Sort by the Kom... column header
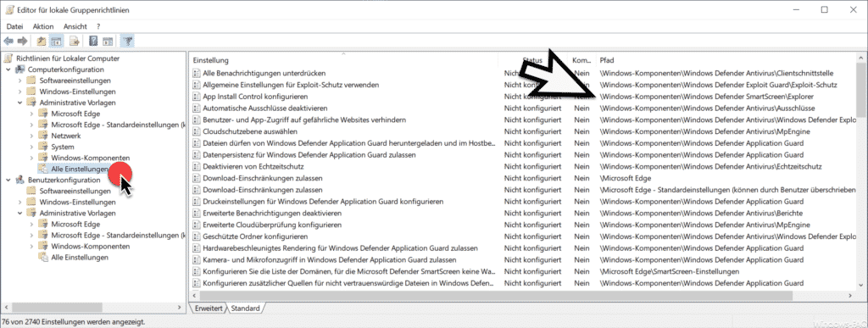Viewport: 868px width, 328px height. click(x=582, y=59)
